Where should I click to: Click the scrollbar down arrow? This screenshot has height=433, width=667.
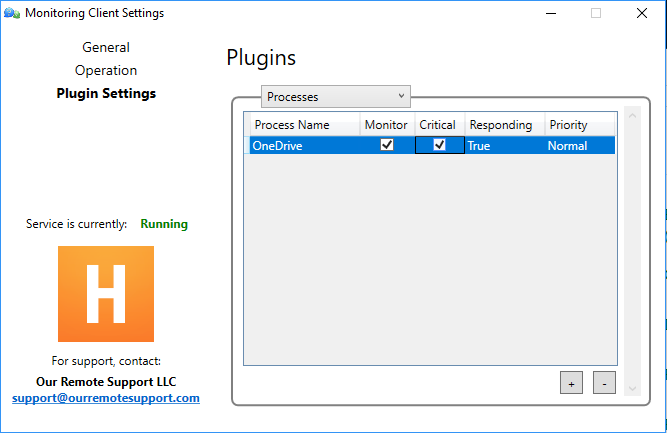(x=633, y=388)
